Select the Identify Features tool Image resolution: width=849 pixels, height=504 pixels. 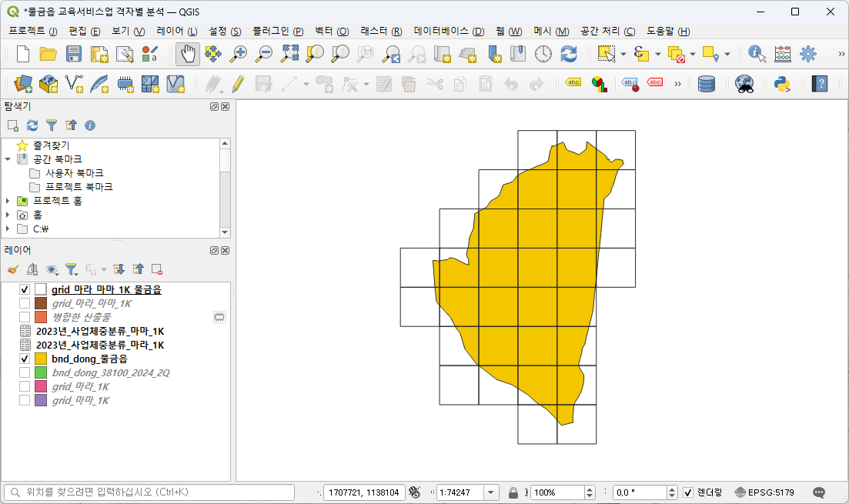tap(757, 54)
